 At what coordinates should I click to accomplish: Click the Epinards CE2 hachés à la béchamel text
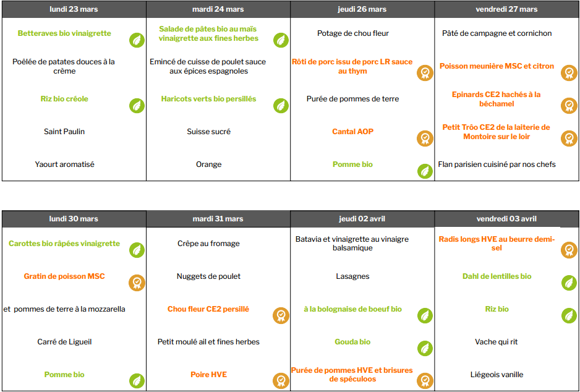[x=496, y=99]
